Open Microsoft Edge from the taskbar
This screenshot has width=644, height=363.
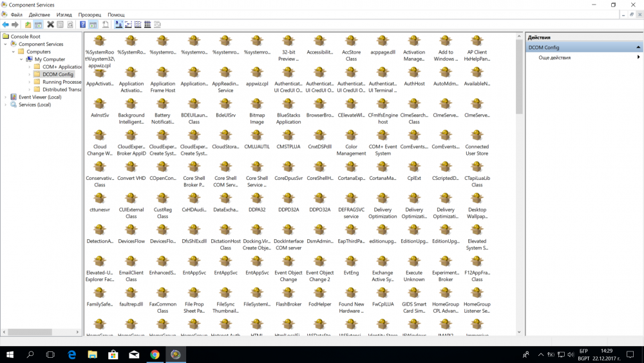click(x=71, y=355)
